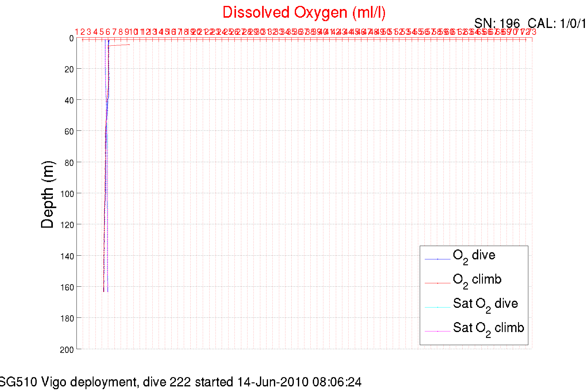Click the 1 on the oxygen axis
The image size is (588, 392).
(x=76, y=32)
